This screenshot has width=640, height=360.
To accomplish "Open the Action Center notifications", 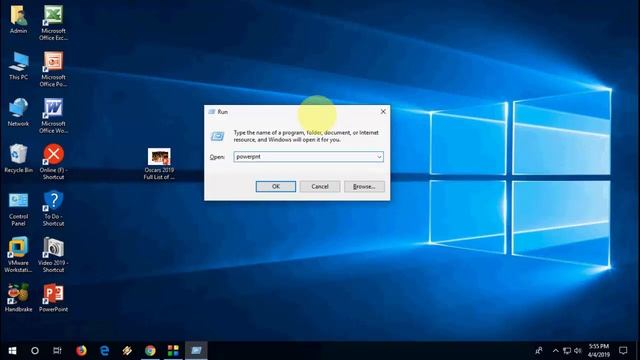I will click(x=623, y=351).
